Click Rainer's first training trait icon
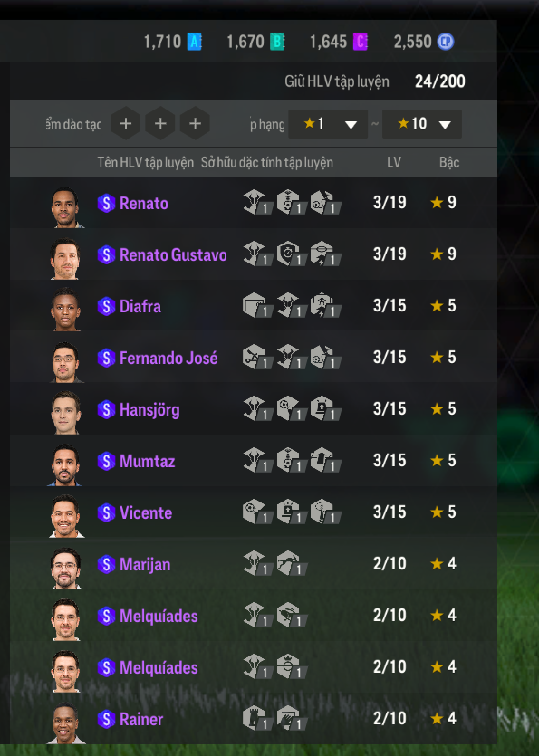This screenshot has width=539, height=756. click(257, 718)
